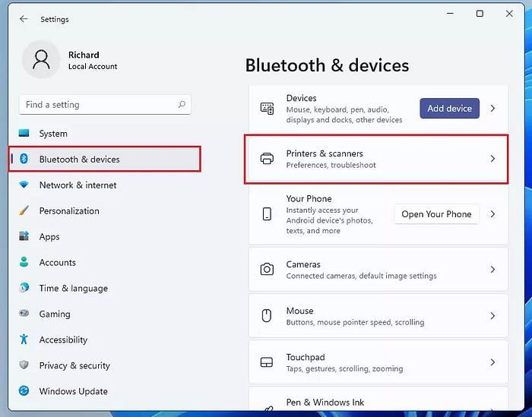Click the Printers & scanners title
Image resolution: width=532 pixels, height=417 pixels.
[x=325, y=153]
